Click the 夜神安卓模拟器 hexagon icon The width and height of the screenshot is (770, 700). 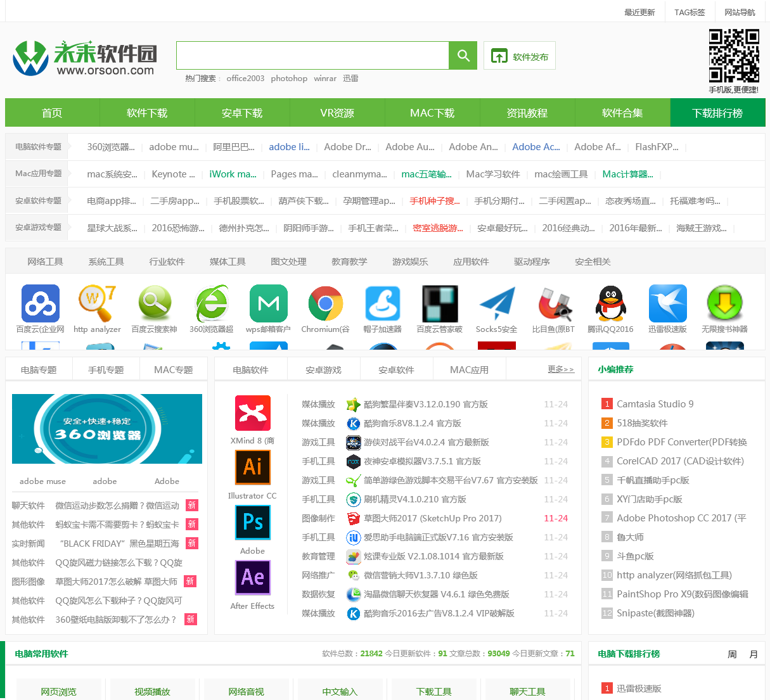353,461
